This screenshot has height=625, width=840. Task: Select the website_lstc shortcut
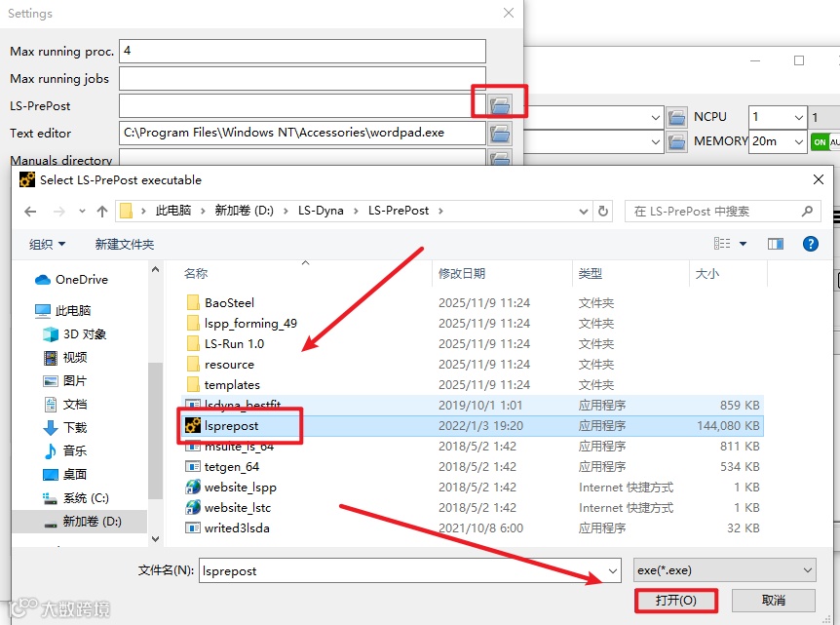238,508
